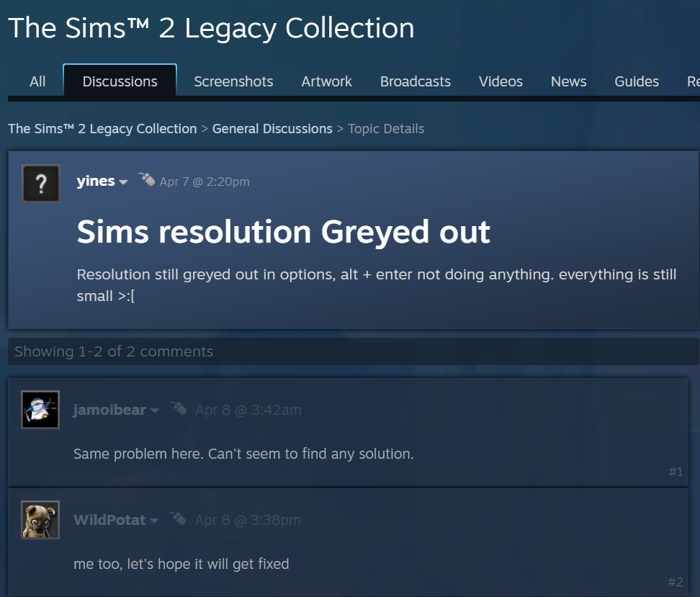Open the dropdown arrow next to jamoibear

pyautogui.click(x=155, y=410)
